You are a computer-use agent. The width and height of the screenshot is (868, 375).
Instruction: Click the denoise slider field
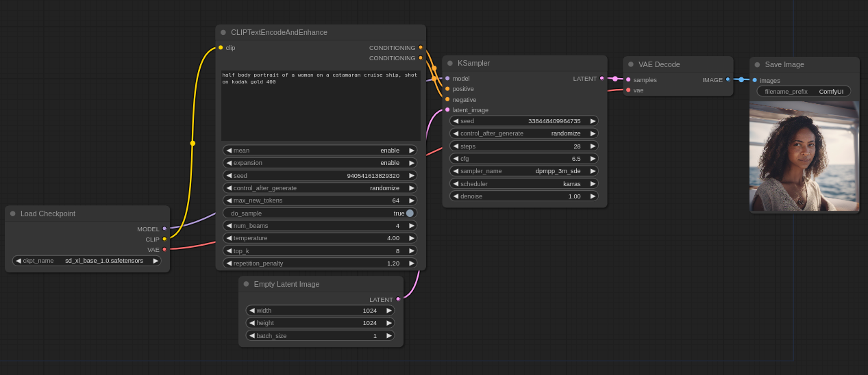pos(523,196)
